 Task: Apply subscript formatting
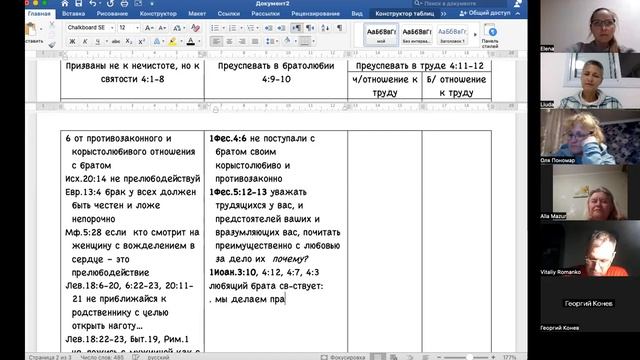click(x=129, y=41)
